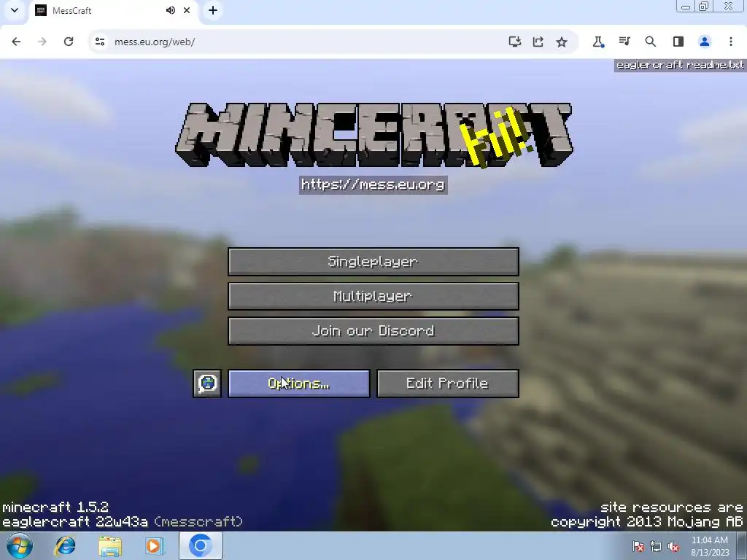The image size is (747, 560).
Task: Go back in browser history
Action: coord(16,42)
